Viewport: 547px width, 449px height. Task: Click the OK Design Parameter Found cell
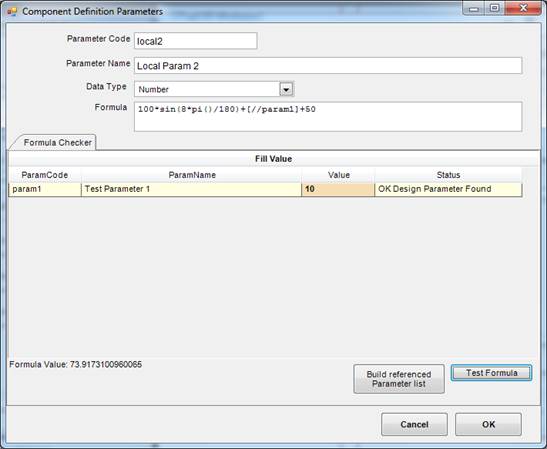pyautogui.click(x=448, y=189)
